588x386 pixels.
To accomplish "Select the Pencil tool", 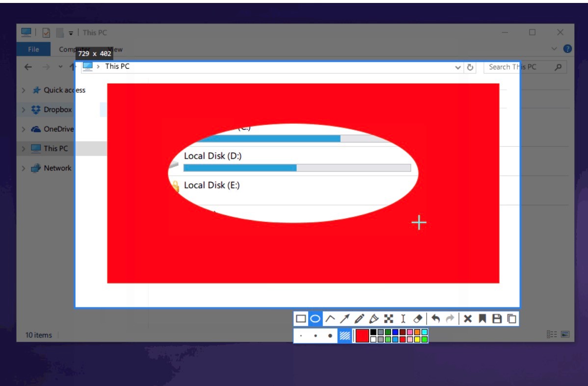I will click(x=359, y=319).
